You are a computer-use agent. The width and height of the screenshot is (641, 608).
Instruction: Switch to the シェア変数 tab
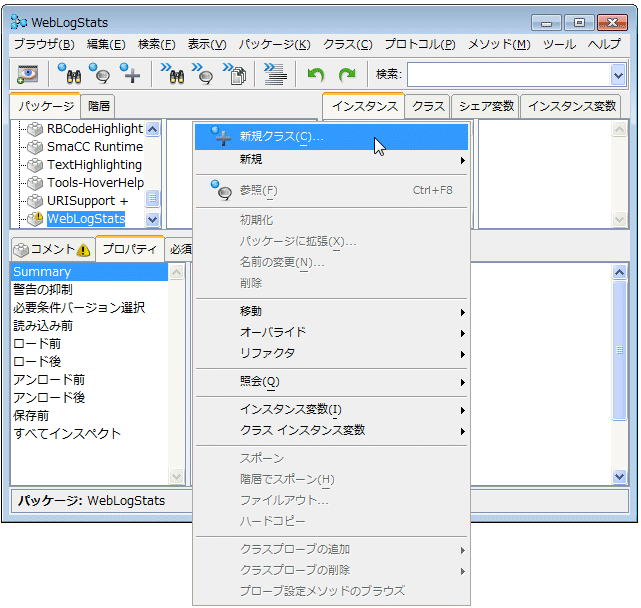pos(486,106)
